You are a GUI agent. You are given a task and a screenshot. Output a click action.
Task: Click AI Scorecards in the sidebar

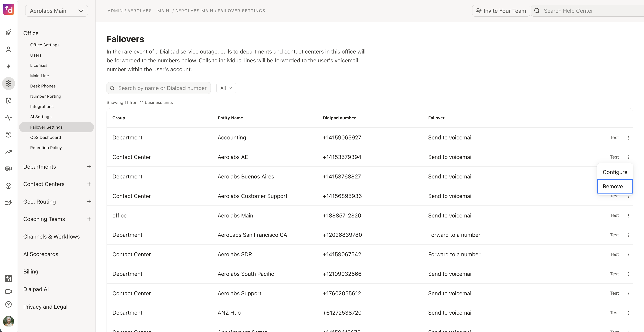pyautogui.click(x=41, y=254)
